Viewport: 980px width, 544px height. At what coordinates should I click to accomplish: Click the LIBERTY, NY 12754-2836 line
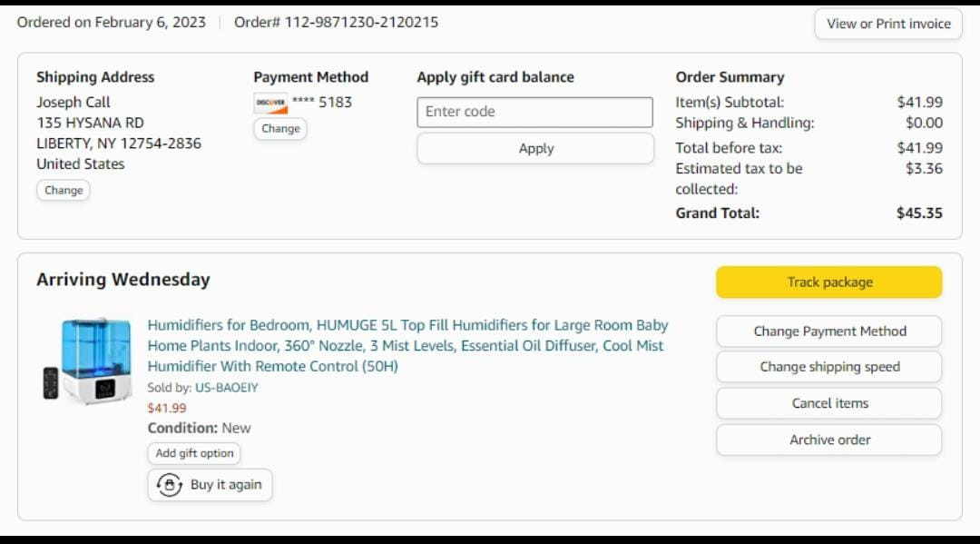pyautogui.click(x=119, y=143)
